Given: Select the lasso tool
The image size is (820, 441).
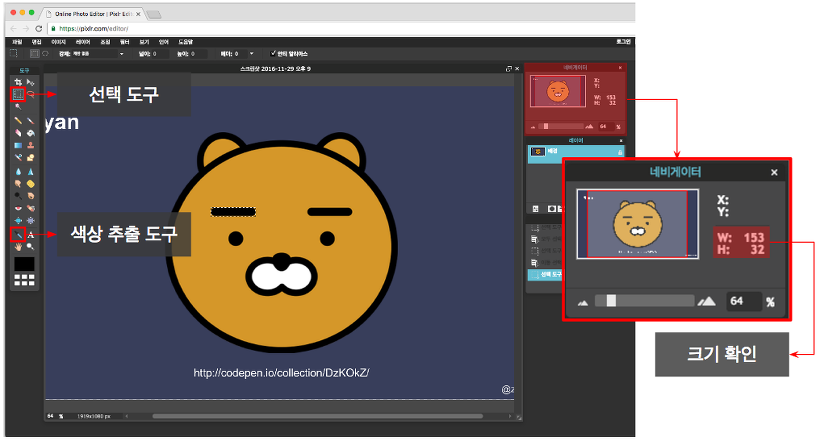Looking at the screenshot, I should [31, 94].
